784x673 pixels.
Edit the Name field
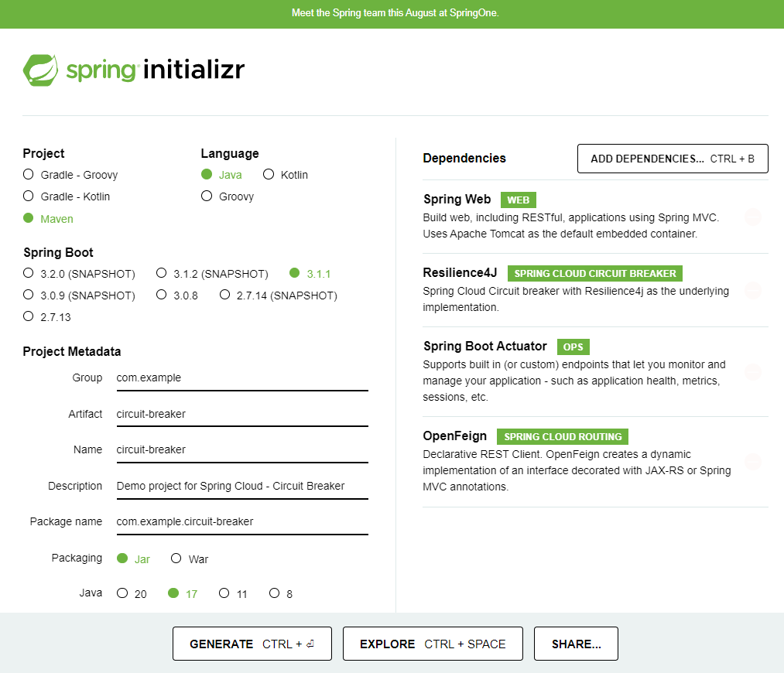coord(242,450)
